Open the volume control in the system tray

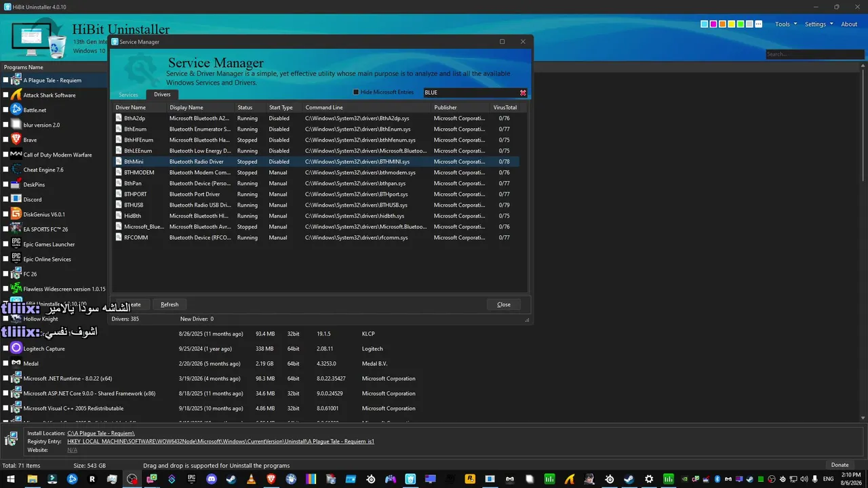click(x=804, y=479)
